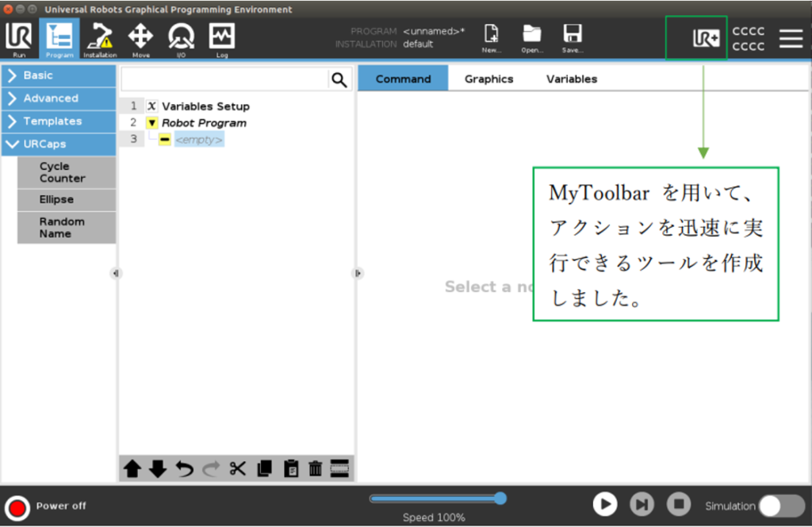
Task: Click the <unnamed>* program name
Action: (434, 31)
